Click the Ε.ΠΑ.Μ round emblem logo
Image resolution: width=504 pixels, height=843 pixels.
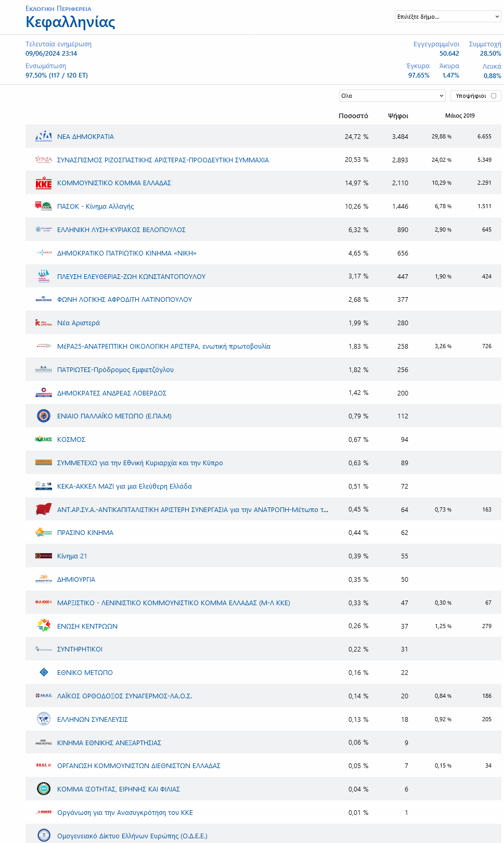pyautogui.click(x=44, y=416)
